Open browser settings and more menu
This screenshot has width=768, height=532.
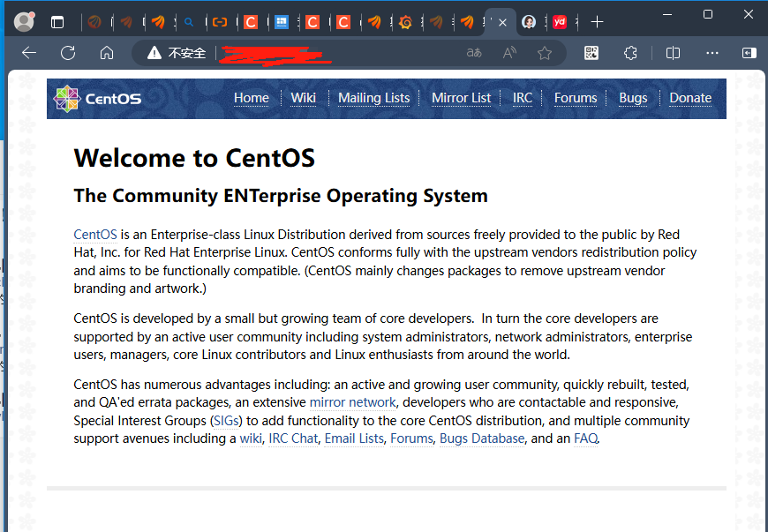[x=712, y=53]
